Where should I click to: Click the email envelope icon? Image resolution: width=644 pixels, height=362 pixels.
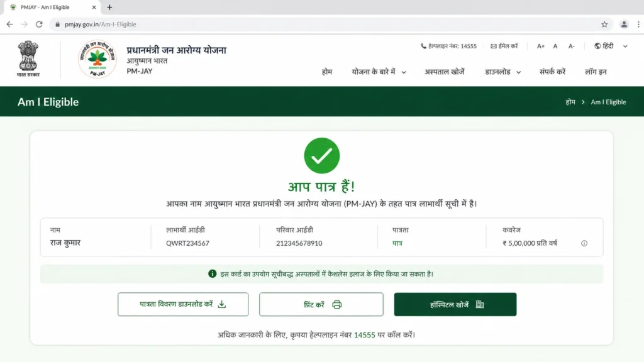(494, 46)
